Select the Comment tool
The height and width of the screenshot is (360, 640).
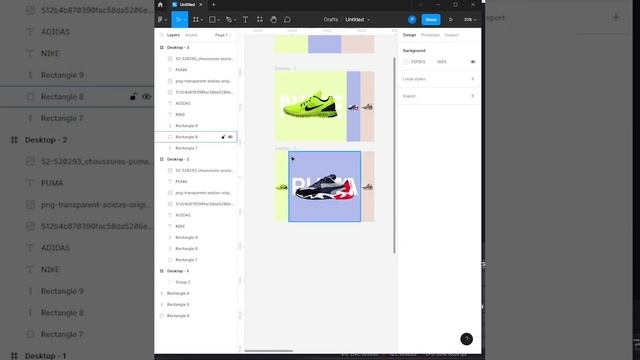click(287, 20)
